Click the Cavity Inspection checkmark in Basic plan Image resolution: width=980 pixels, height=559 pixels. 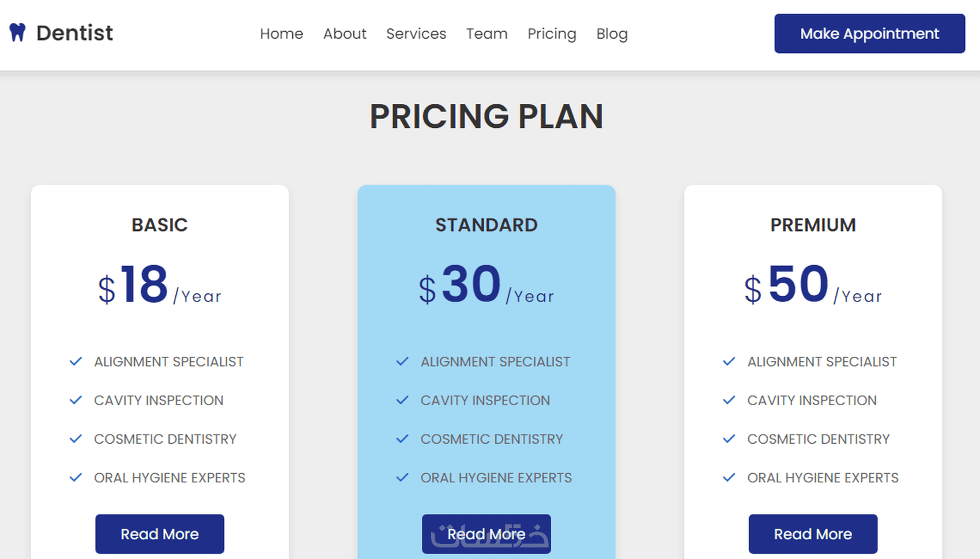(76, 401)
